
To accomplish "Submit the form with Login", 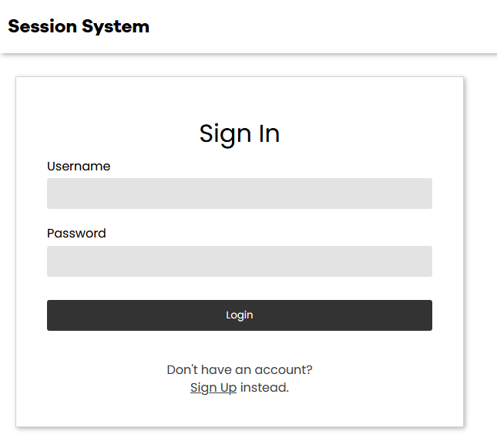I will tap(239, 315).
